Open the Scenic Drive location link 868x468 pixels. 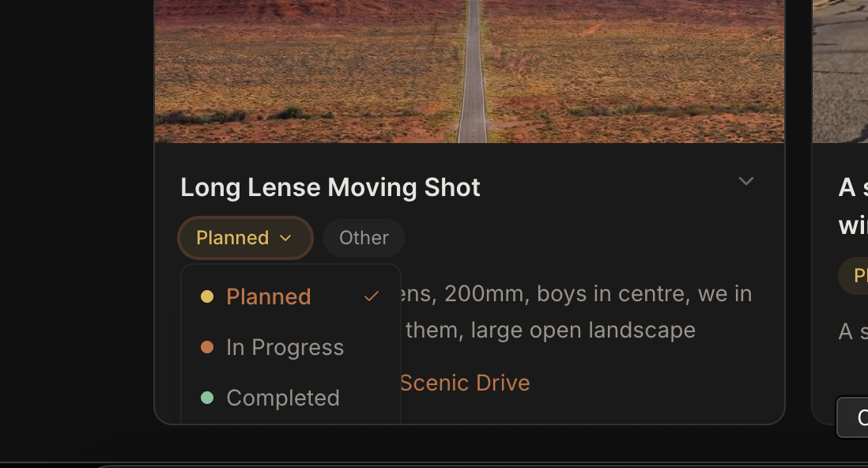pyautogui.click(x=465, y=383)
